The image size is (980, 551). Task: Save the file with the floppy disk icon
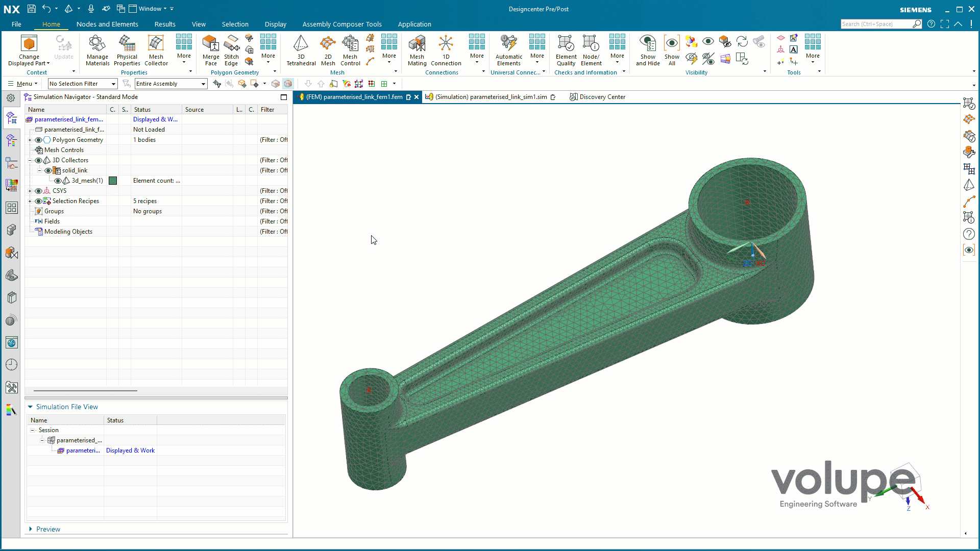[x=31, y=9]
